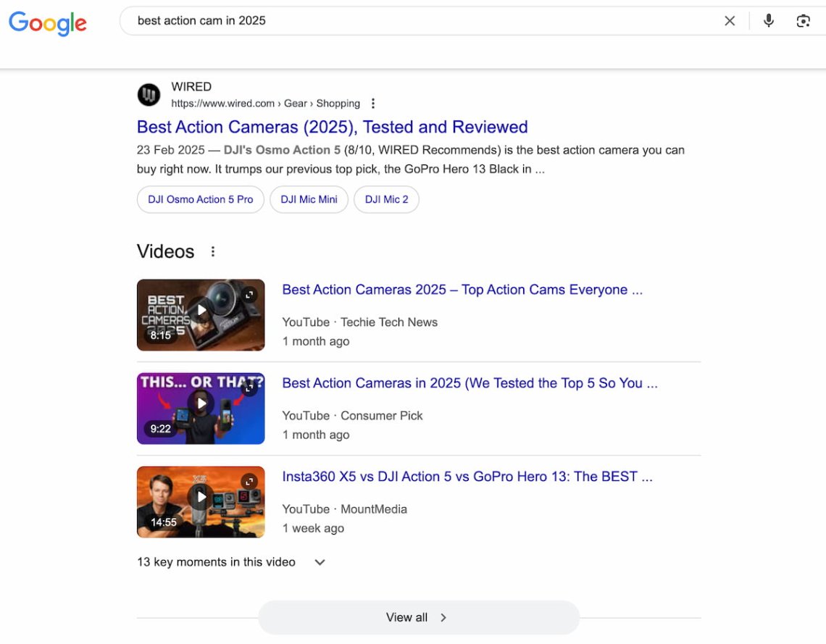
Task: Click the WIRED site name
Action: (191, 87)
